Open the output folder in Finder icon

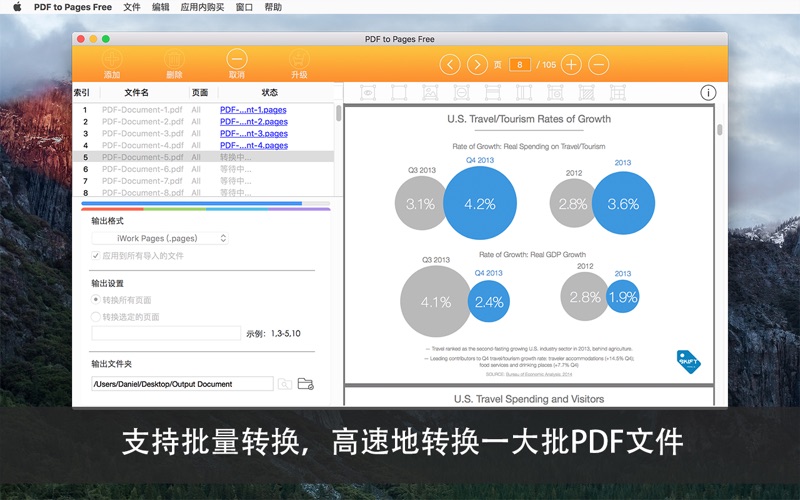tap(306, 384)
